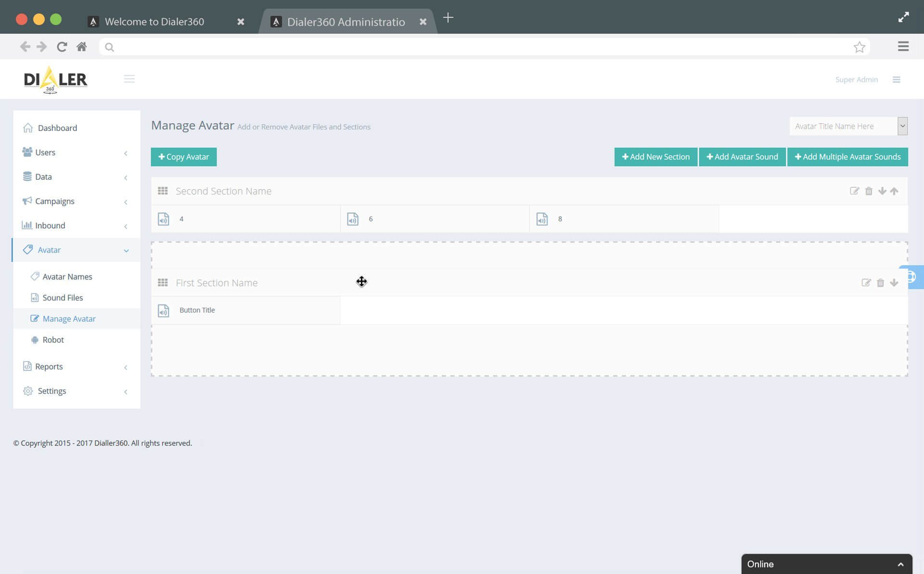Image resolution: width=924 pixels, height=574 pixels.
Task: Open the edit icon for Second Section Name
Action: coord(855,191)
